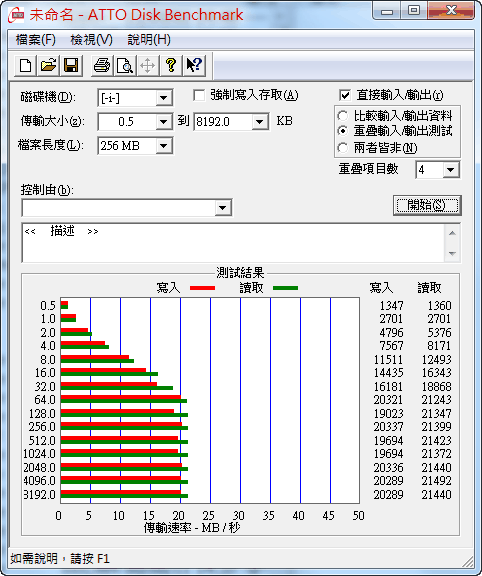Click the write value 11511
This screenshot has width=482, height=576.
(x=389, y=360)
